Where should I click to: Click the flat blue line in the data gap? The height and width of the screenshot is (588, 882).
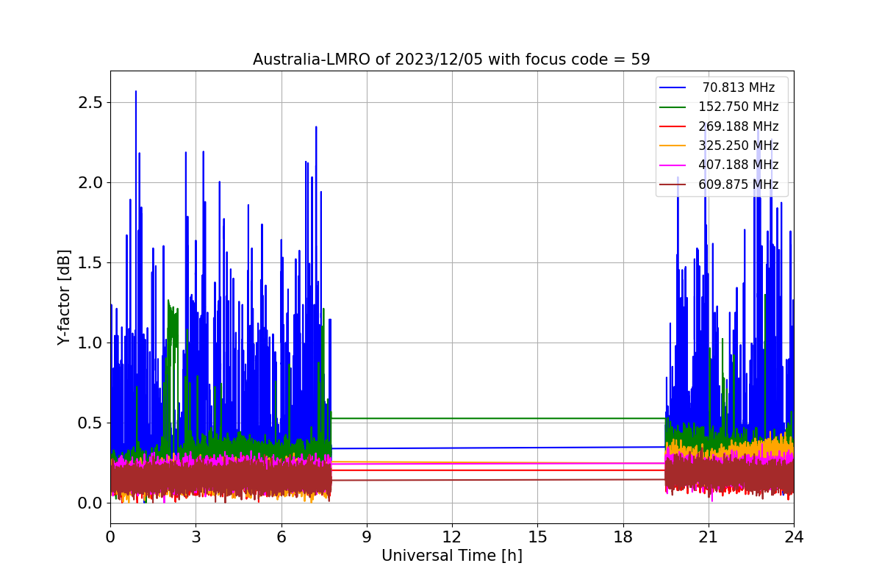[498, 448]
